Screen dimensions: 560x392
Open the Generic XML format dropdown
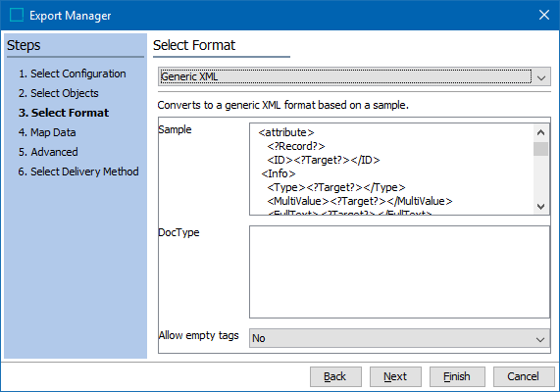click(x=354, y=76)
